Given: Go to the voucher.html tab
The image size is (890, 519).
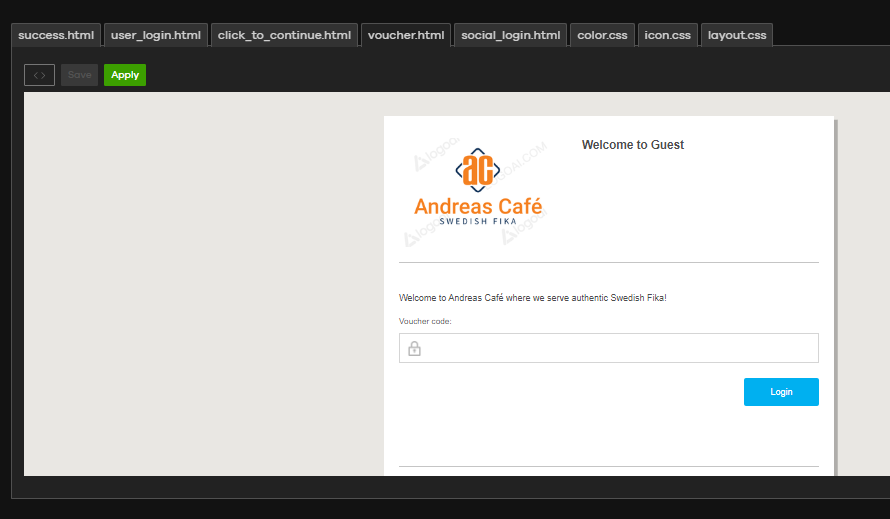Looking at the screenshot, I should pos(406,35).
